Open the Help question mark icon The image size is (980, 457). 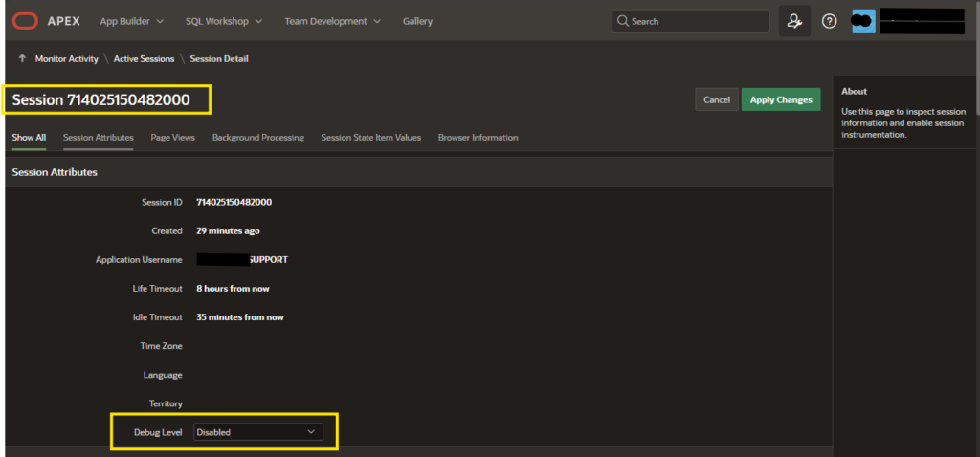pos(830,21)
